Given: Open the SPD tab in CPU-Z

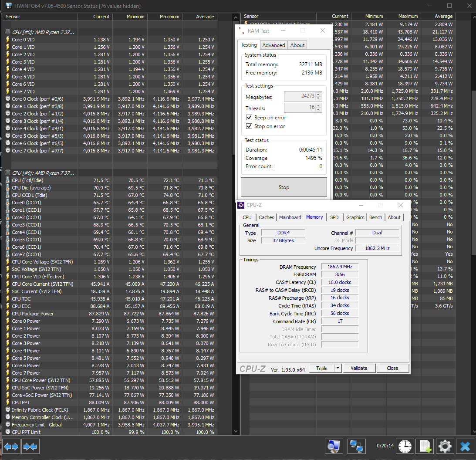Looking at the screenshot, I should tap(334, 217).
